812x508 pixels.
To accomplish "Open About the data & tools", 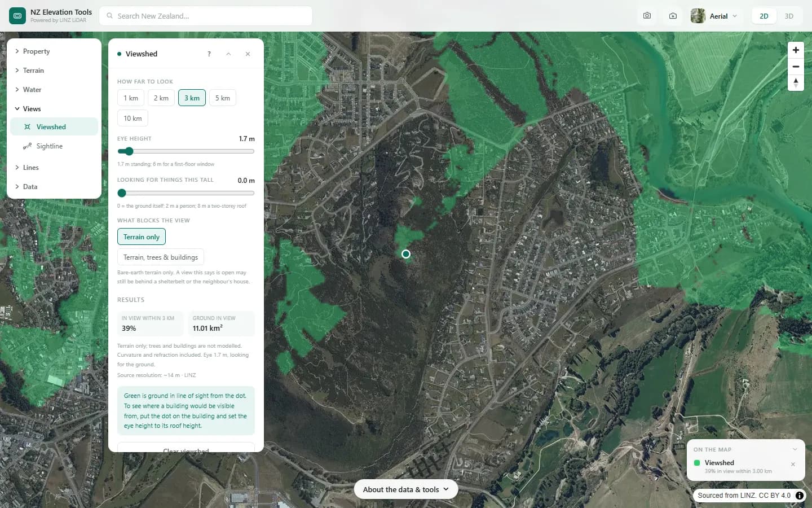I will (406, 489).
